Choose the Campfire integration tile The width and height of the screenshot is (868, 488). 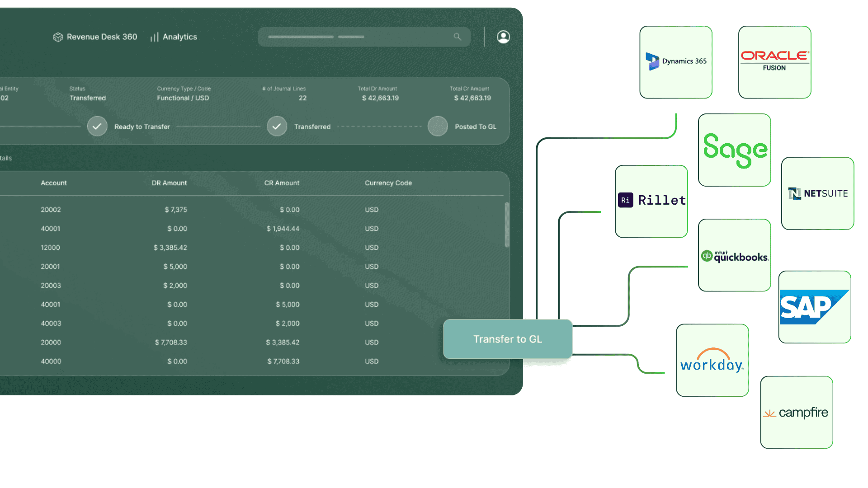(x=796, y=412)
